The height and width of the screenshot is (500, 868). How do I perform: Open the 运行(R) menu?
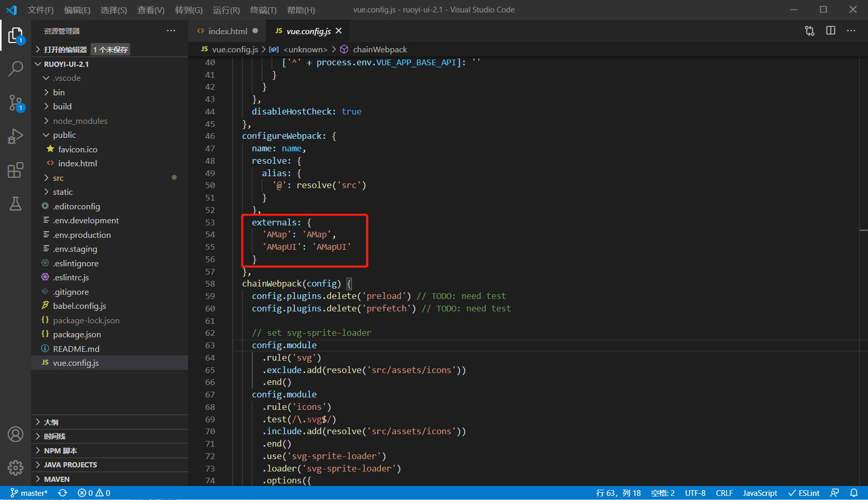pyautogui.click(x=226, y=10)
